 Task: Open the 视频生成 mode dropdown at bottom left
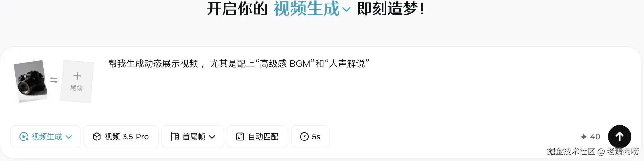pos(46,137)
